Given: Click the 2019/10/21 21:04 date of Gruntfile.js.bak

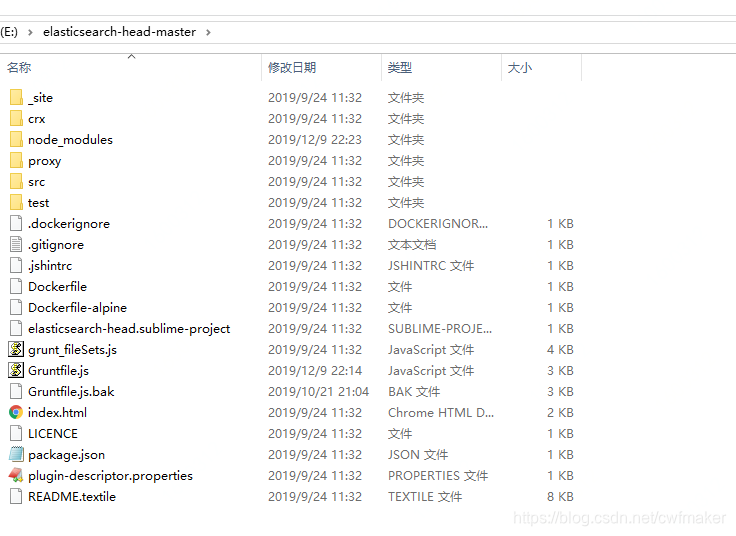Looking at the screenshot, I should [318, 391].
